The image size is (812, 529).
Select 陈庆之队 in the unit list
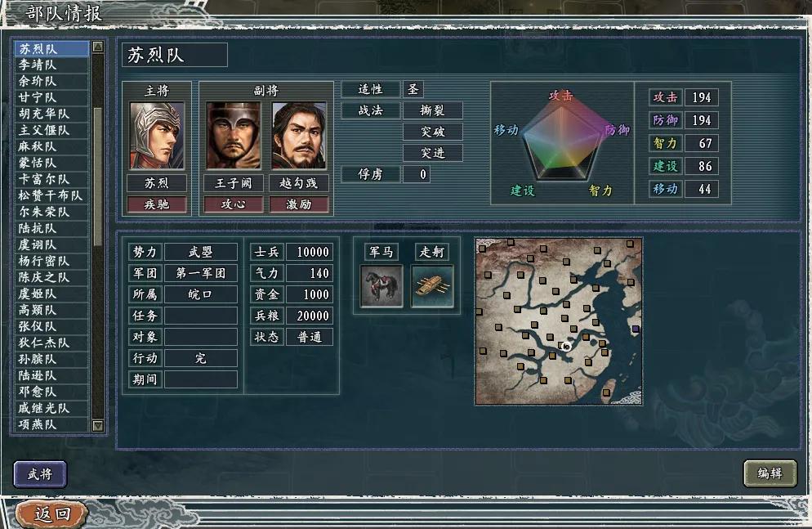pos(51,277)
